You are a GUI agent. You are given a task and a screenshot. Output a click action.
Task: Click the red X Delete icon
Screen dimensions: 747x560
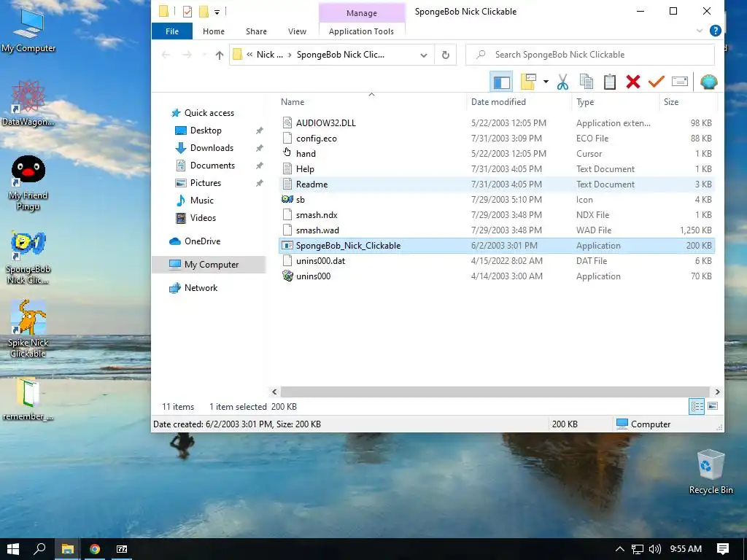click(x=633, y=82)
